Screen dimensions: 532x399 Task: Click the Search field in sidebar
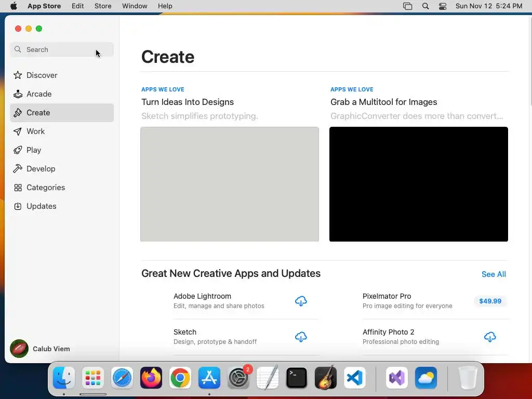coord(62,49)
